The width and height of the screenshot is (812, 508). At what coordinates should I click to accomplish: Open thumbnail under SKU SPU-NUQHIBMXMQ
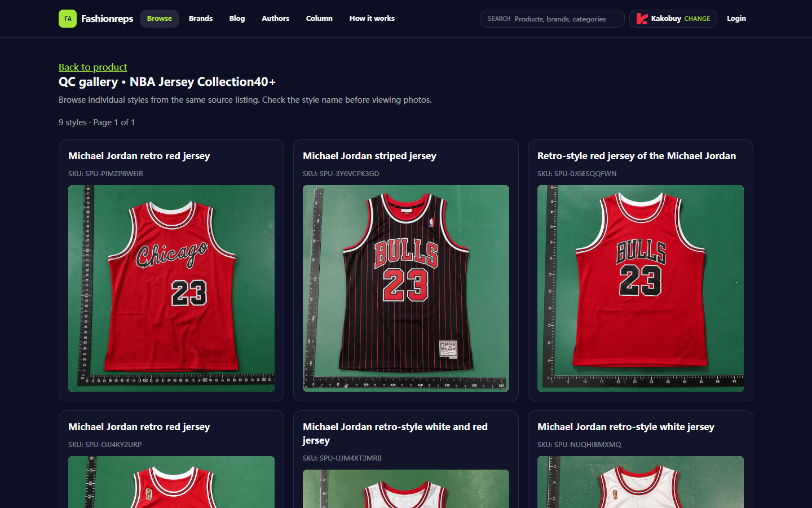click(x=641, y=482)
